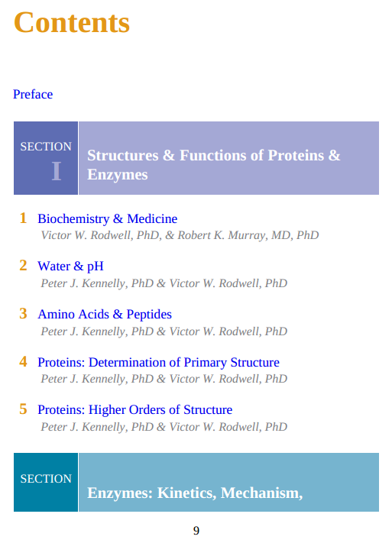Open Proteins: Higher Orders of Structure link
The height and width of the screenshot is (543, 392).
[x=134, y=409]
